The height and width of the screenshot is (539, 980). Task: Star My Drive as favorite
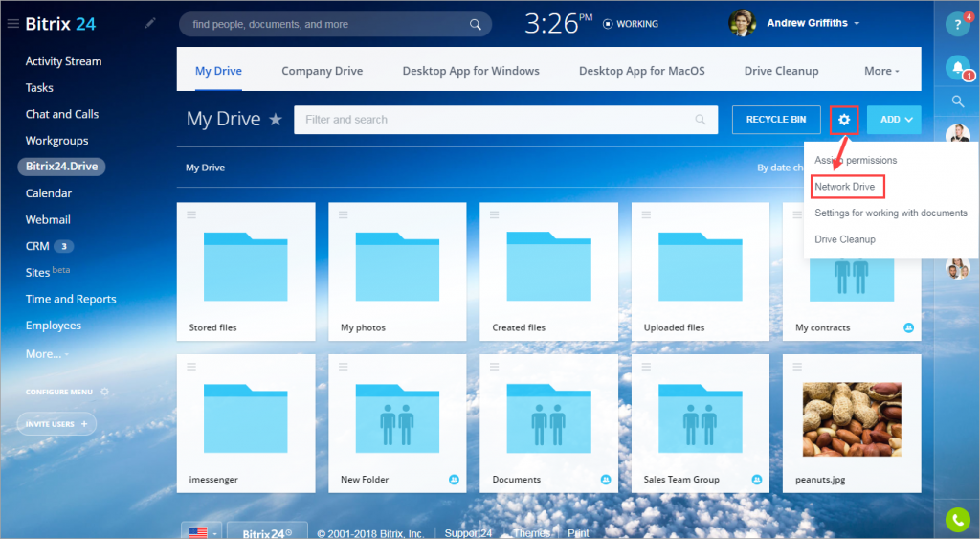[x=276, y=119]
